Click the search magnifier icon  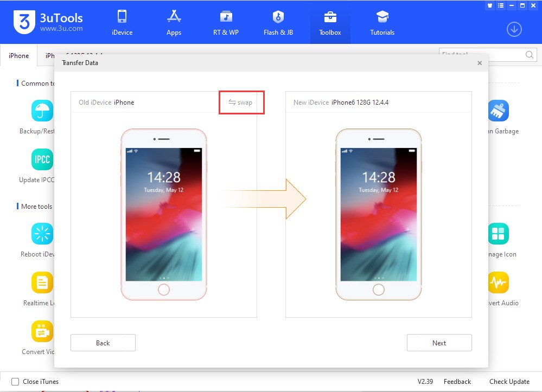pyautogui.click(x=529, y=55)
